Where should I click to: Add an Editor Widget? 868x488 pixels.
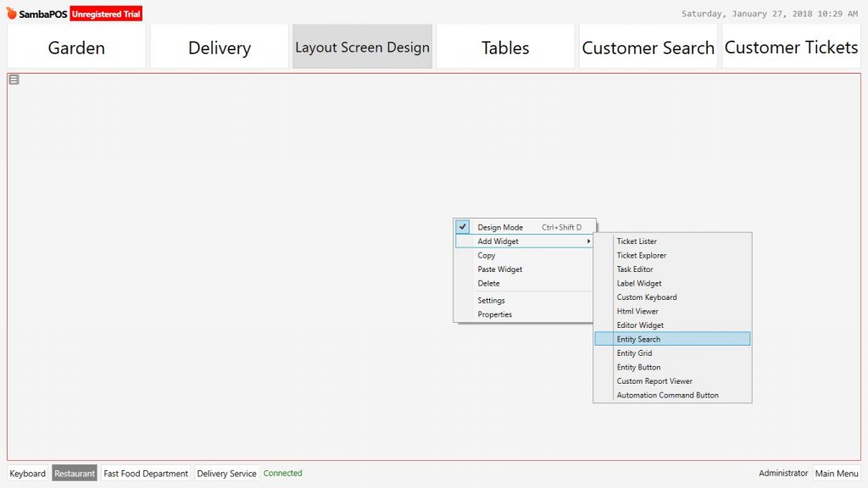point(672,325)
